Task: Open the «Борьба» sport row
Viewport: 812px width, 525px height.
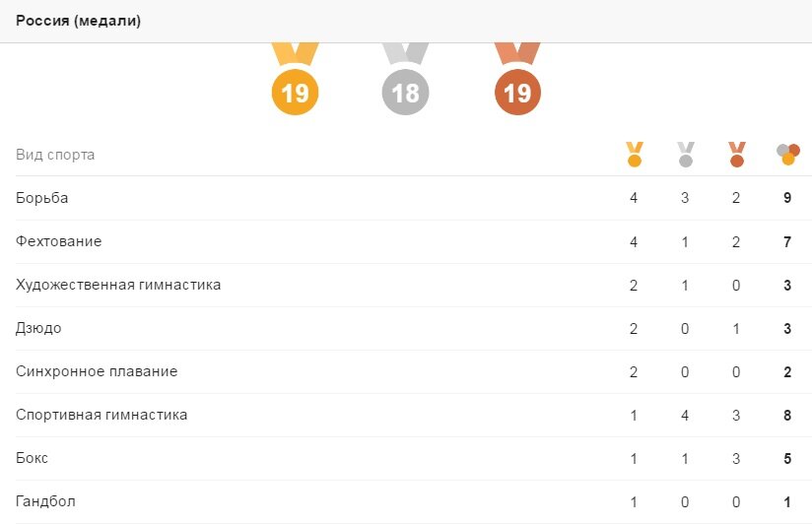Action: point(42,198)
